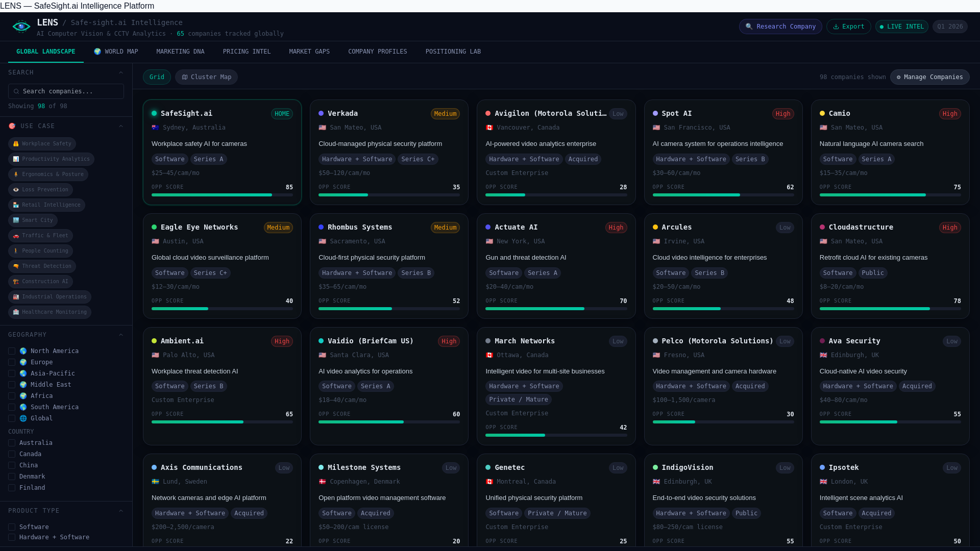The image size is (980, 551).
Task: Click the Retail Intelligence store icon
Action: coord(16,205)
